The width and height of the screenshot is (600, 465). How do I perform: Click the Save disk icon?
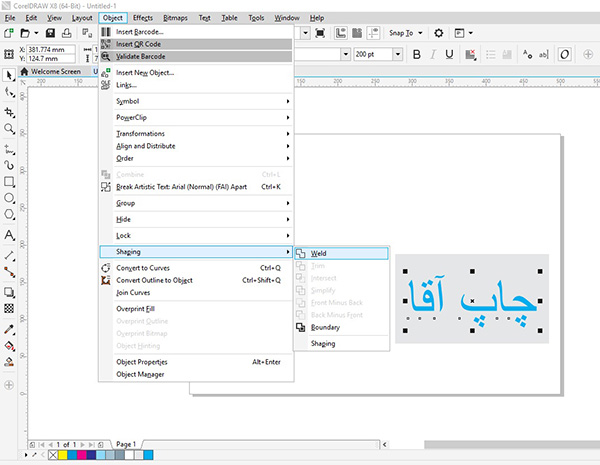click(x=50, y=33)
